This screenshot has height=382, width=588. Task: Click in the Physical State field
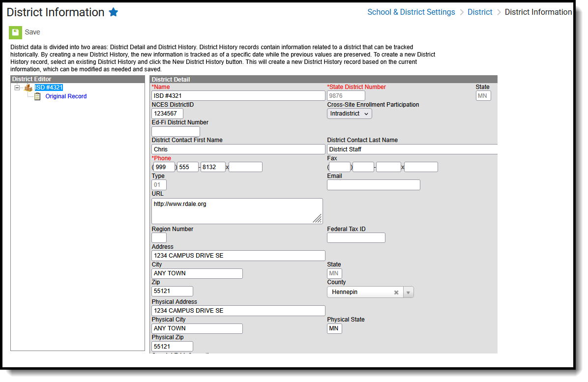pos(334,328)
